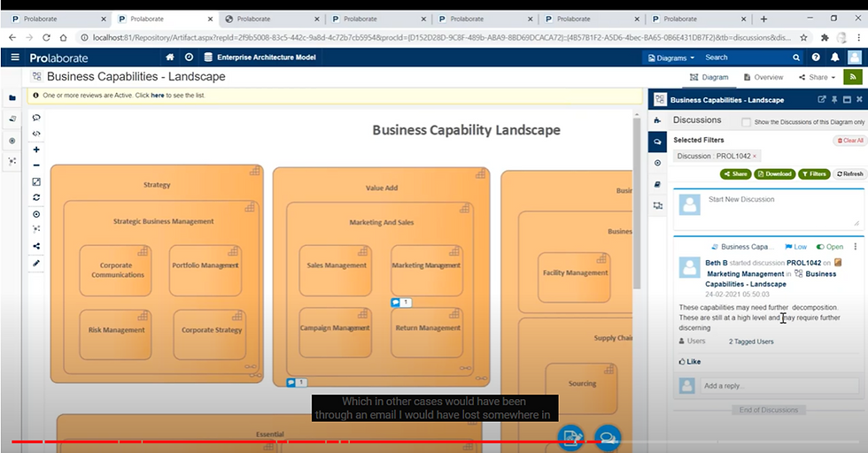Open the hamburger menu next to Prolaborate
Image resolution: width=868 pixels, height=453 pixels.
click(15, 57)
